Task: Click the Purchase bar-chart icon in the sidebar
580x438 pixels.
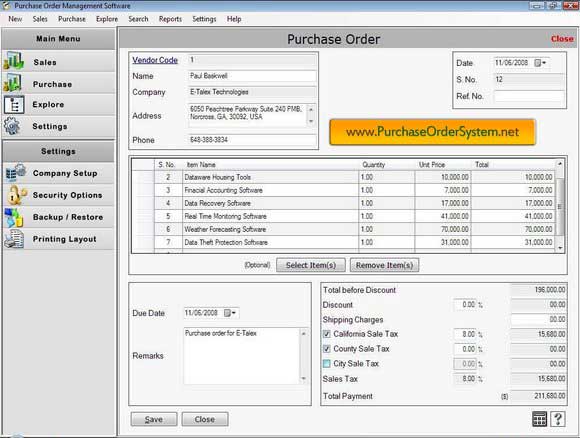Action: (x=13, y=83)
